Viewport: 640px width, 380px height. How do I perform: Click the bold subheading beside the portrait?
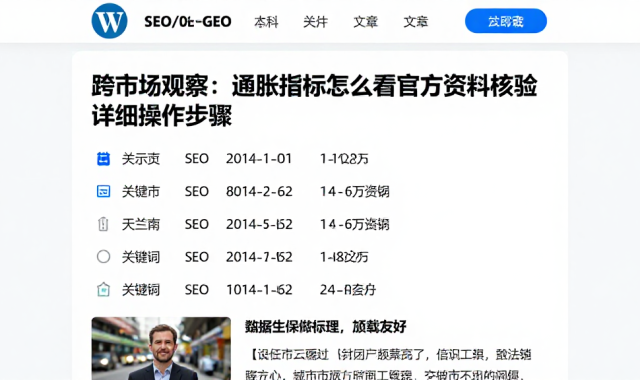tap(326, 327)
